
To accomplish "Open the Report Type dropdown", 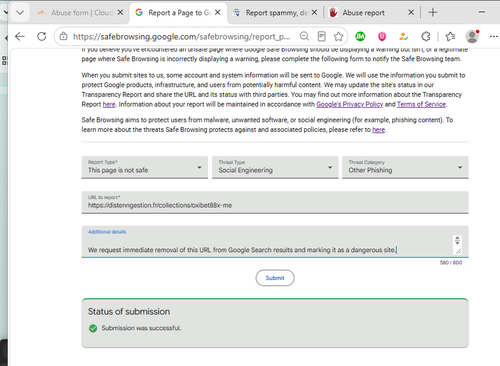I will [145, 167].
